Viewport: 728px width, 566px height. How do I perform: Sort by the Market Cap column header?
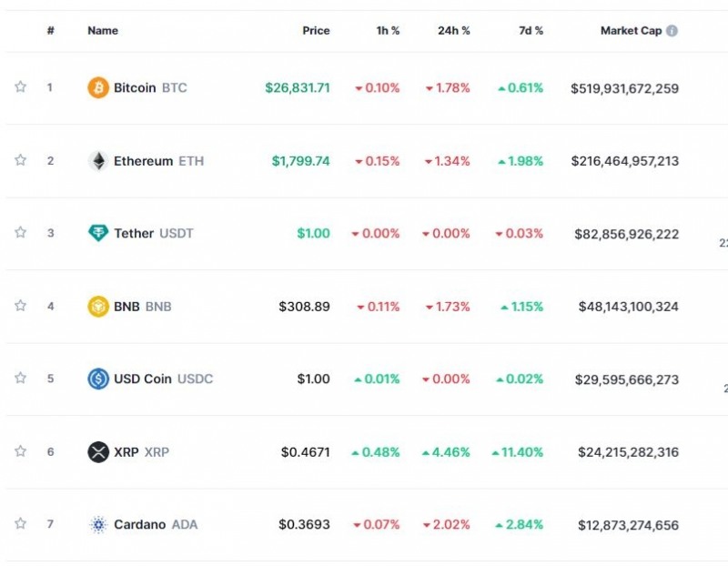point(631,31)
